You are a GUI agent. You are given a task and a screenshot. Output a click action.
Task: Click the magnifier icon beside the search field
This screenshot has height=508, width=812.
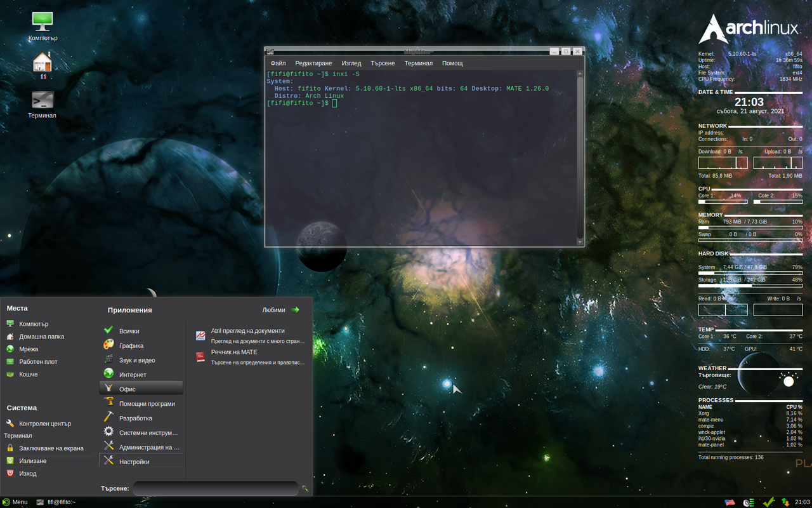(x=305, y=488)
